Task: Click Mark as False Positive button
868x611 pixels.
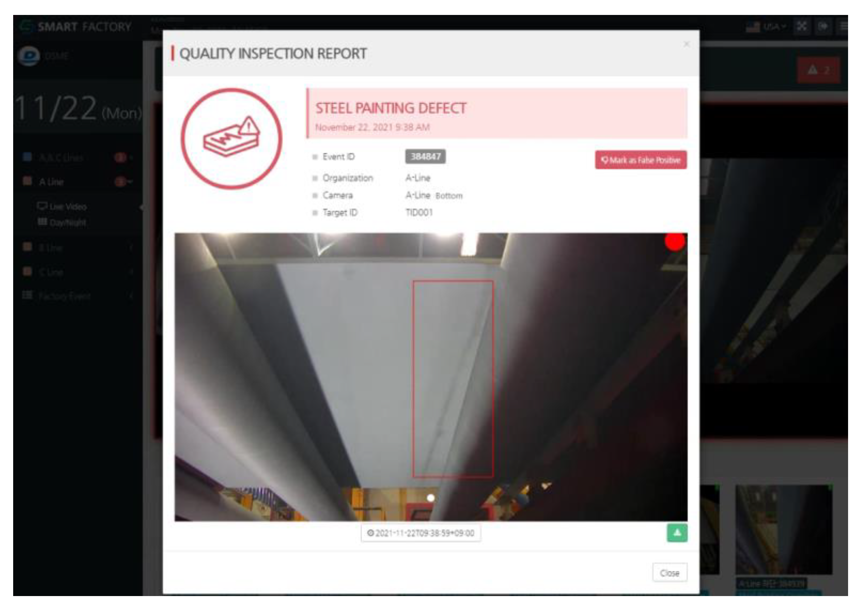Action: tap(640, 160)
